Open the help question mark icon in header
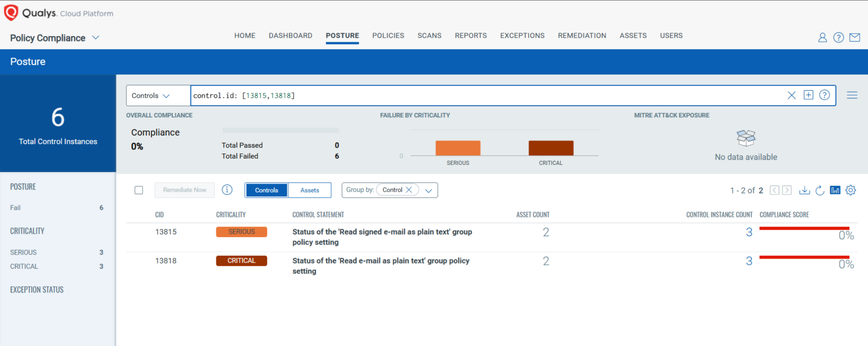The image size is (868, 346). click(839, 38)
